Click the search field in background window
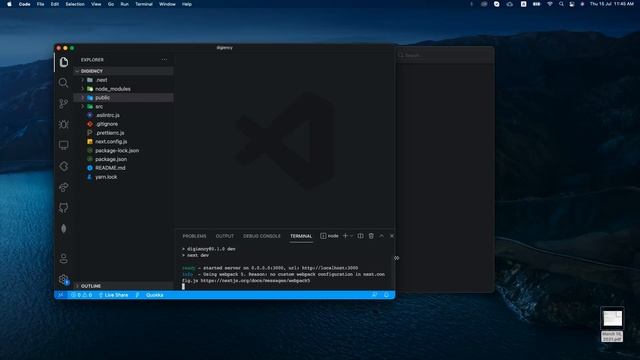Viewport: 640px width, 360px height. pos(445,55)
